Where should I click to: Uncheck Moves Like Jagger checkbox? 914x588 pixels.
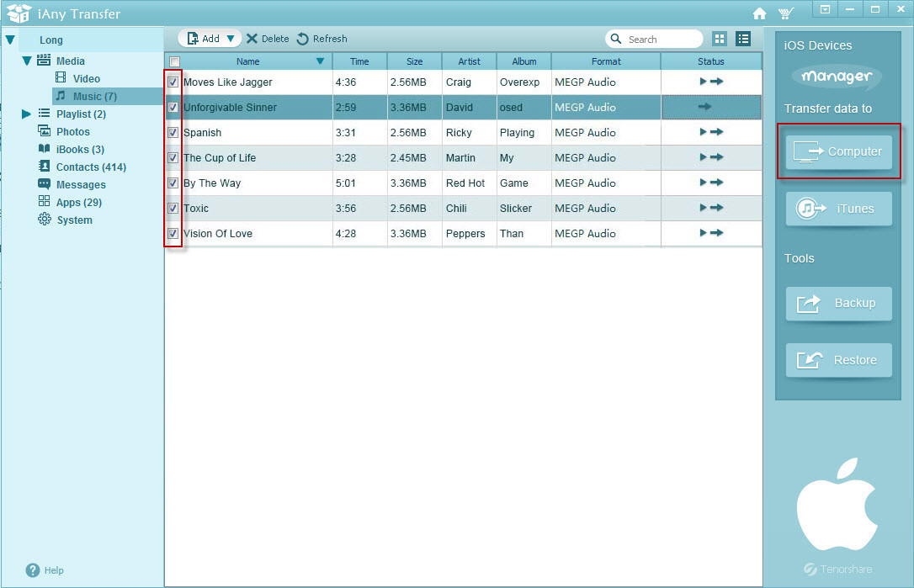click(173, 82)
